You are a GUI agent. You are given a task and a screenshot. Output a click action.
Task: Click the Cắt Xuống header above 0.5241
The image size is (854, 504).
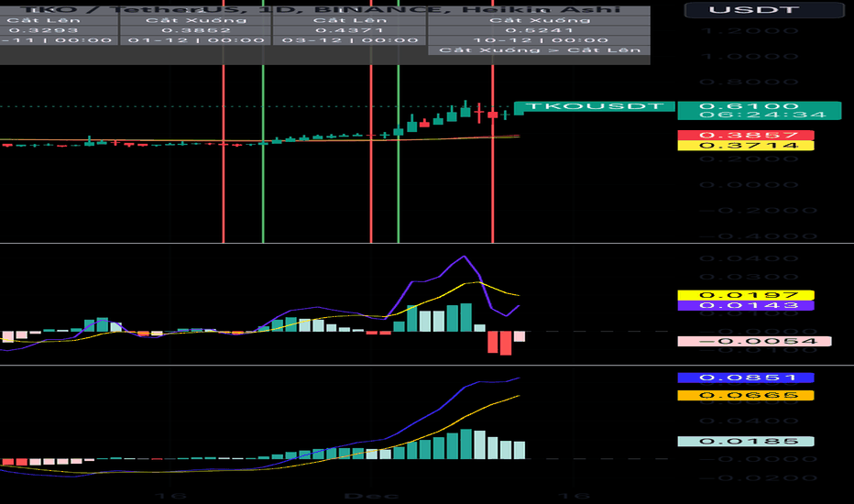[539, 20]
